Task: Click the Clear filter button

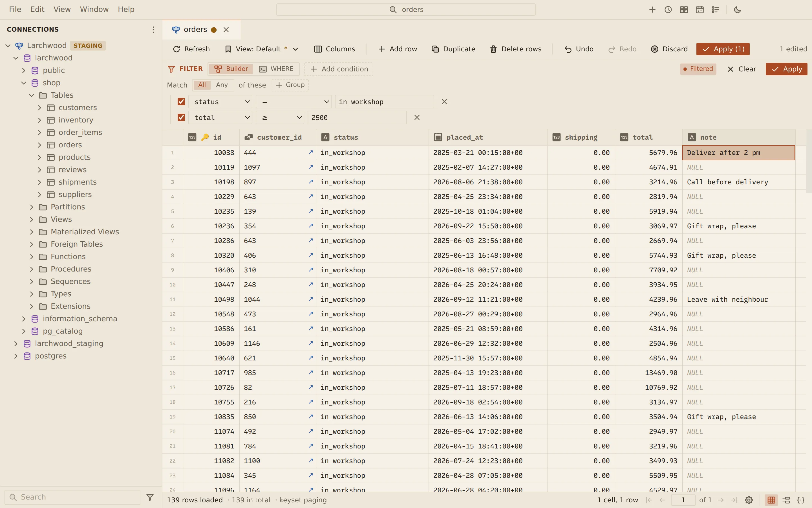Action: tap(742, 69)
